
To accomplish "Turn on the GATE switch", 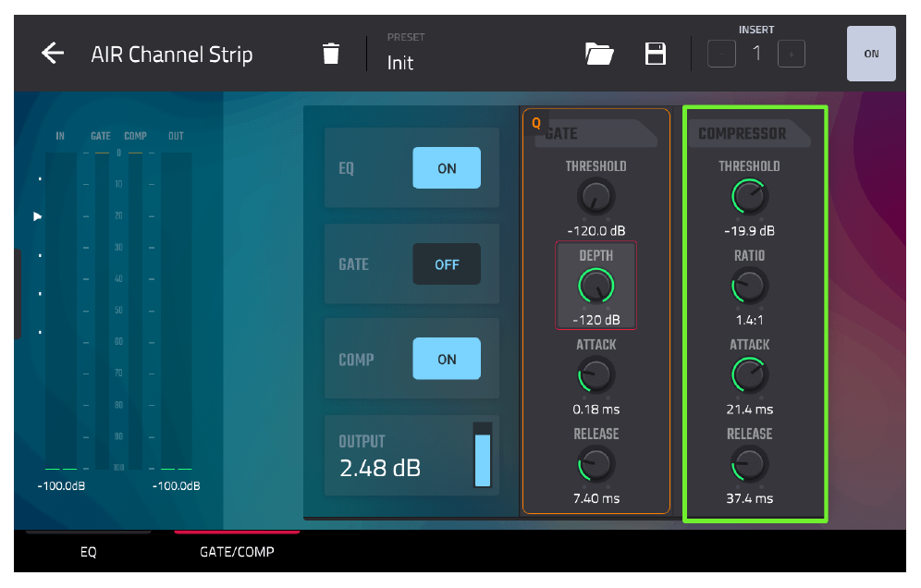I will (447, 264).
